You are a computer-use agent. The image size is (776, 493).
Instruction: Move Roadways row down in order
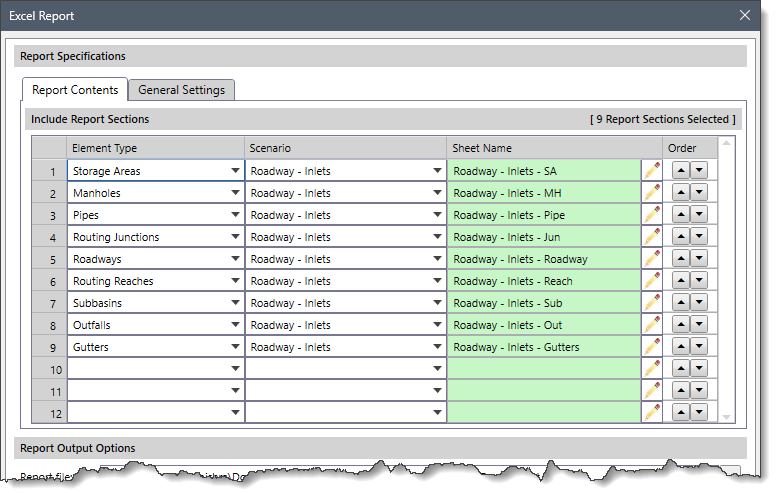pos(699,258)
